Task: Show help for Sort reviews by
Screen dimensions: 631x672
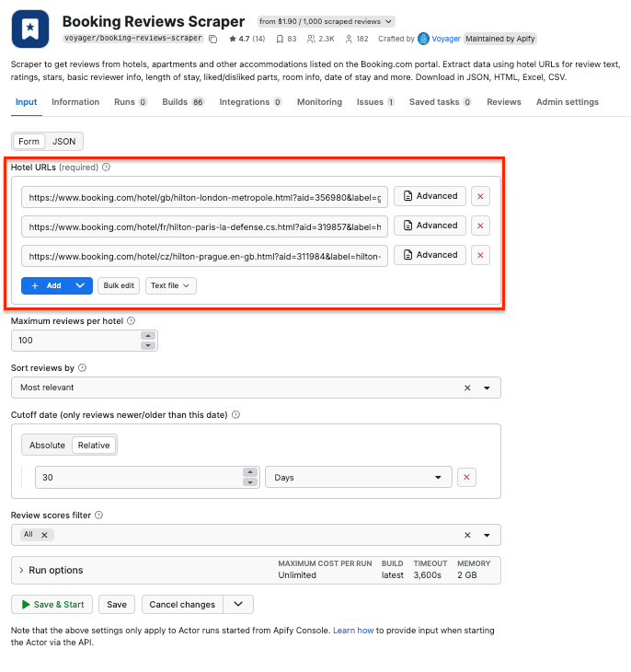Action: tap(82, 367)
